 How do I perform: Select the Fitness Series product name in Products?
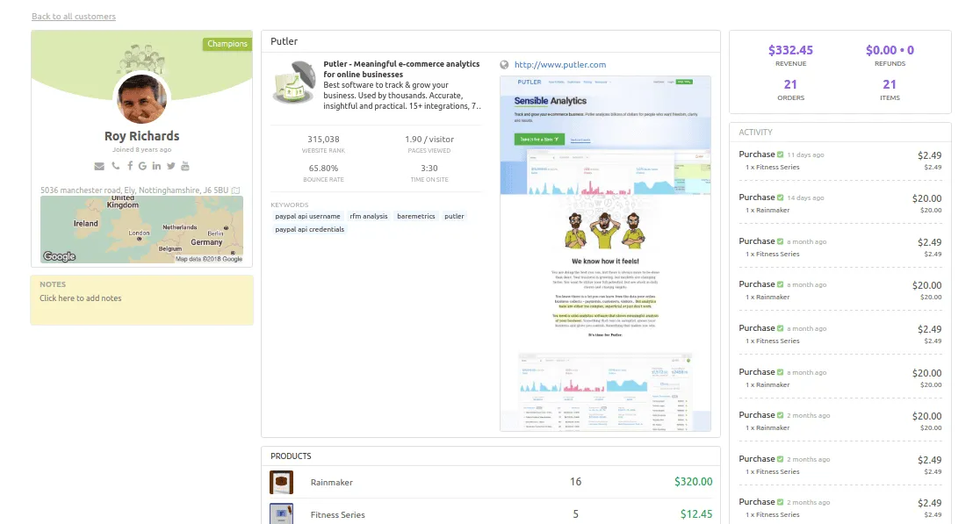click(337, 514)
